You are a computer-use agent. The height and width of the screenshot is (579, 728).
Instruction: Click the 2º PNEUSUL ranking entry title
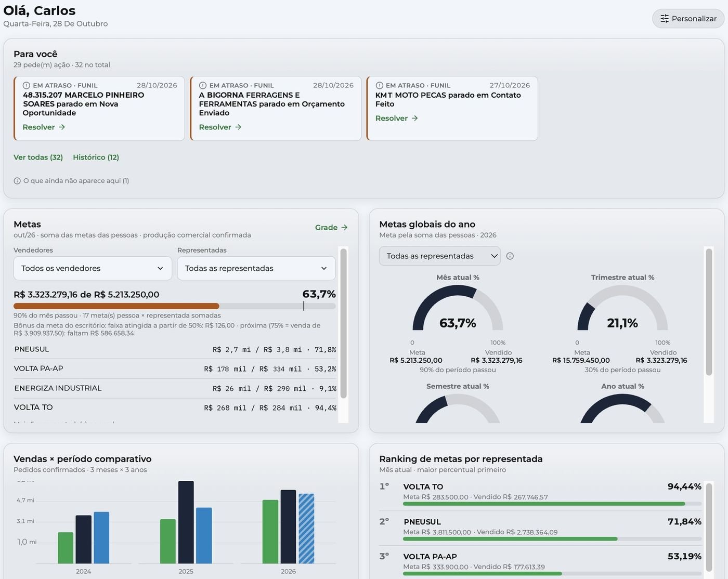pos(422,522)
